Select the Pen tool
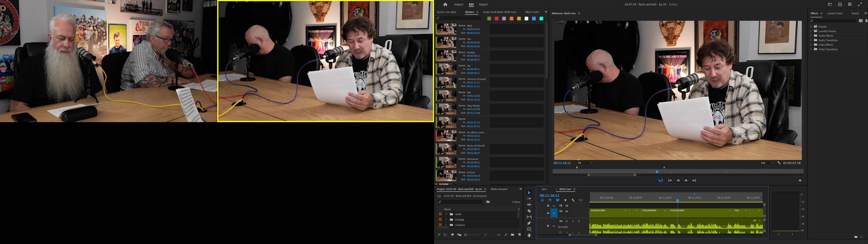 click(x=529, y=223)
